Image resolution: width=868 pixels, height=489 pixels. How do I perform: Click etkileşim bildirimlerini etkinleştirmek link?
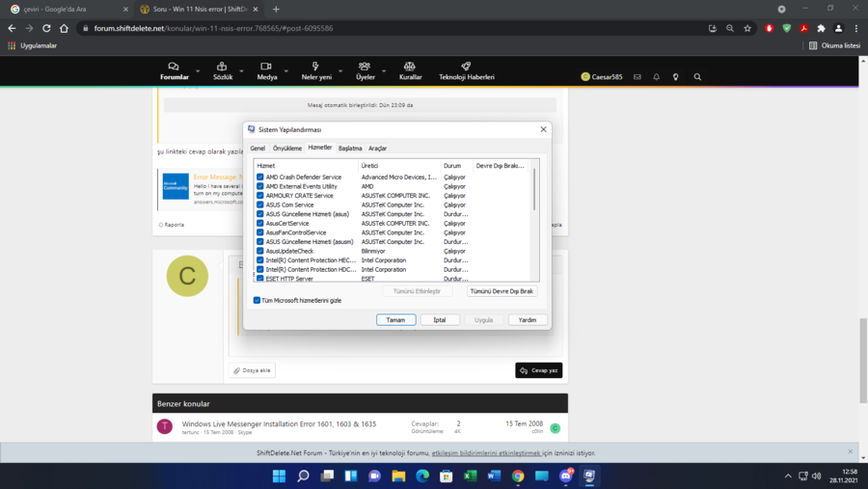pos(486,453)
